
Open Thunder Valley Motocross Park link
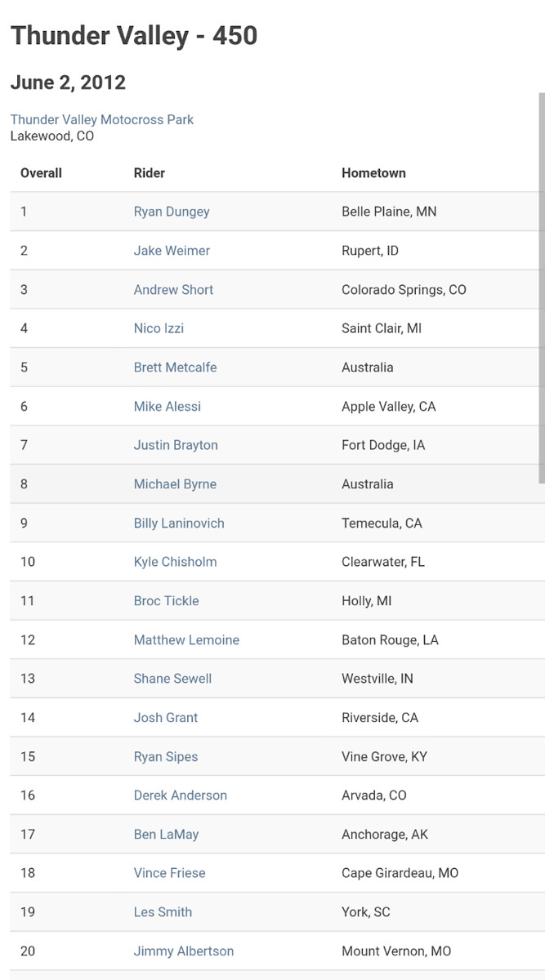102,120
